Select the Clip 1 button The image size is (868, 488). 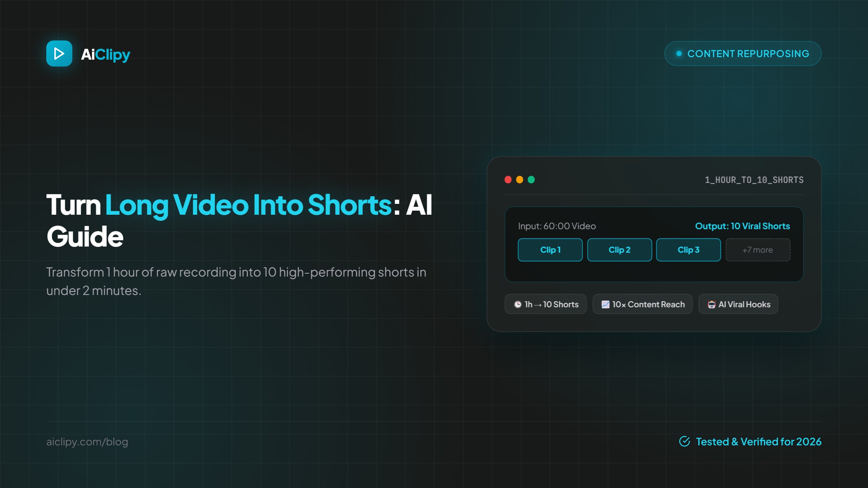[550, 250]
